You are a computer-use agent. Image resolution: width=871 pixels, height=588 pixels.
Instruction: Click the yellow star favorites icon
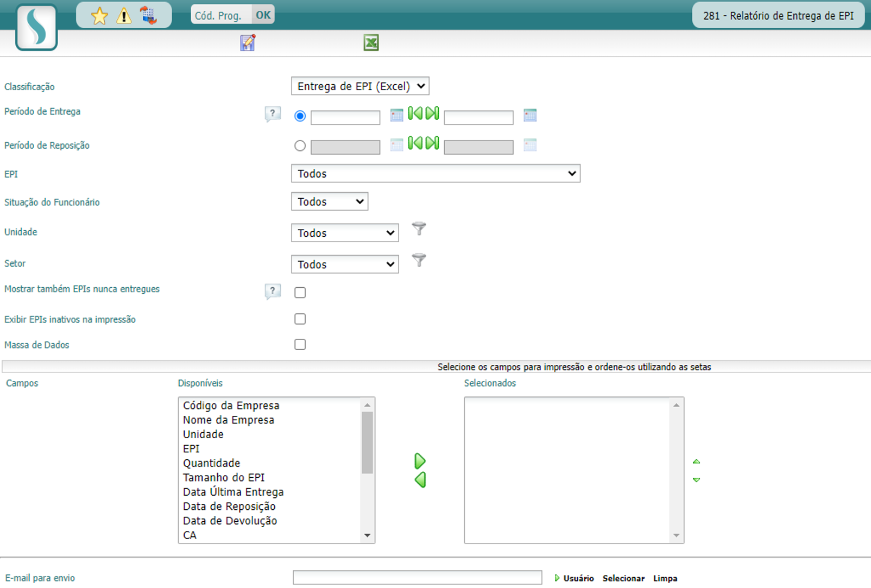[99, 16]
